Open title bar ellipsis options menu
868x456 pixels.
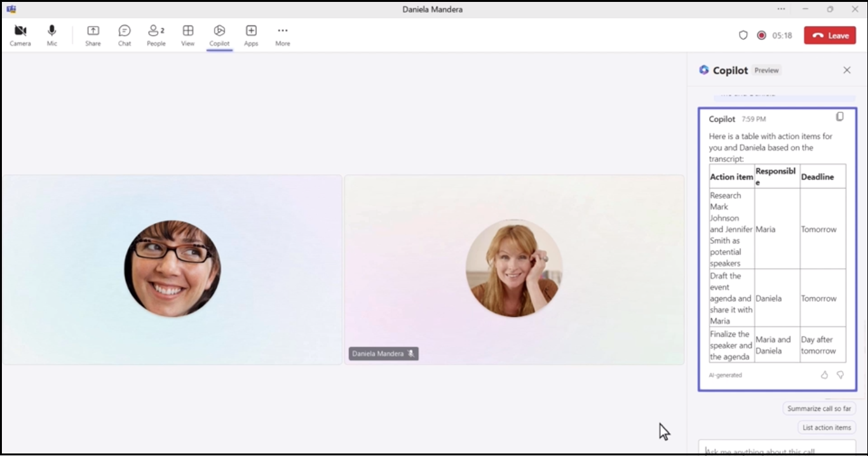(781, 10)
